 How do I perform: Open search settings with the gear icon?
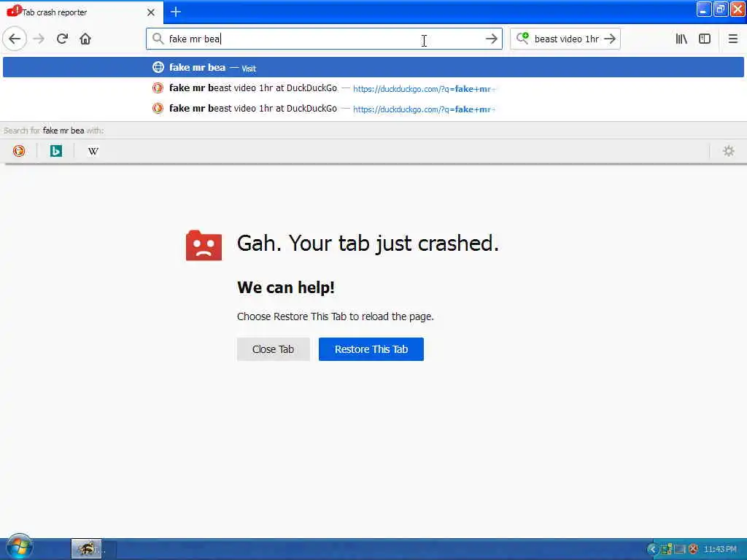point(729,152)
